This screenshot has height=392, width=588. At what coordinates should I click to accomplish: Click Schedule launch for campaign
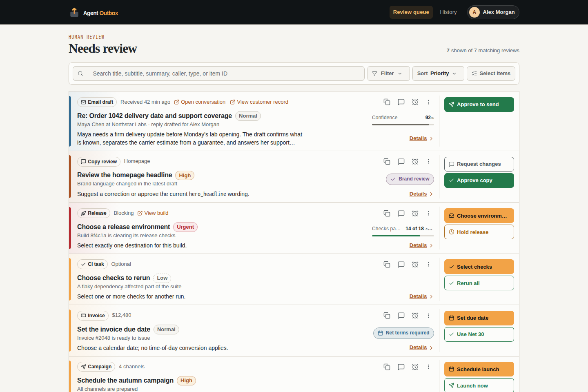click(479, 369)
